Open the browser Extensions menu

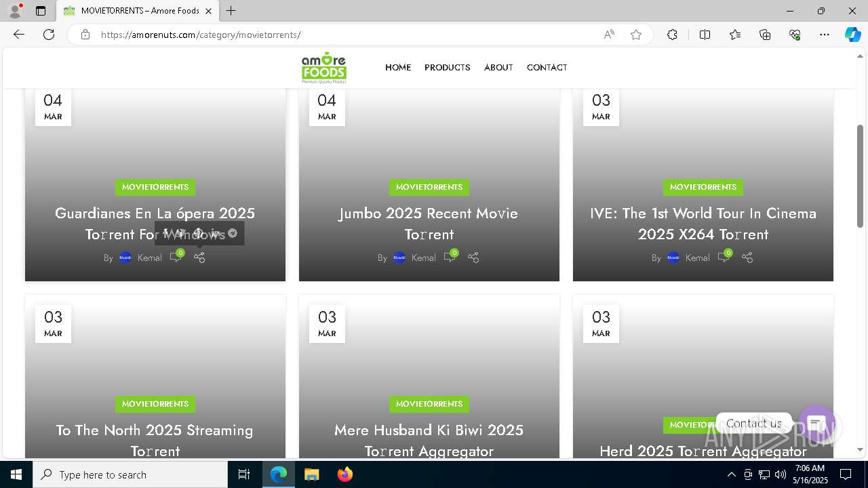point(672,35)
